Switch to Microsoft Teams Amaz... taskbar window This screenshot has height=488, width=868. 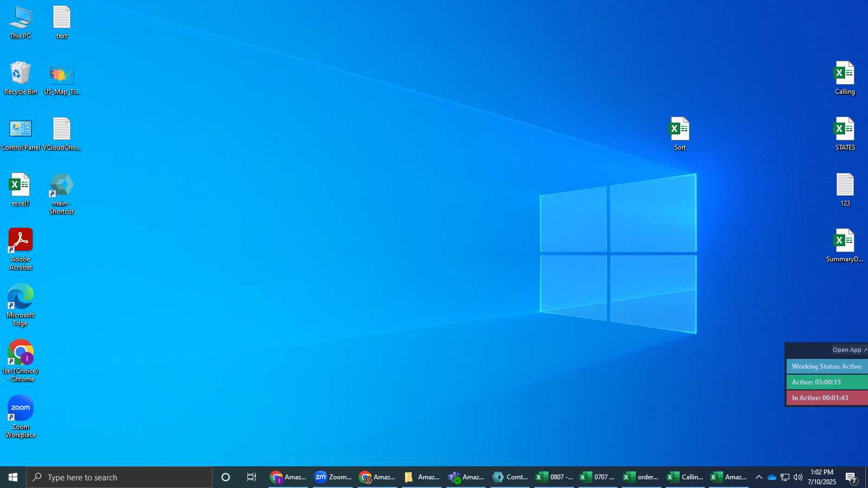466,477
